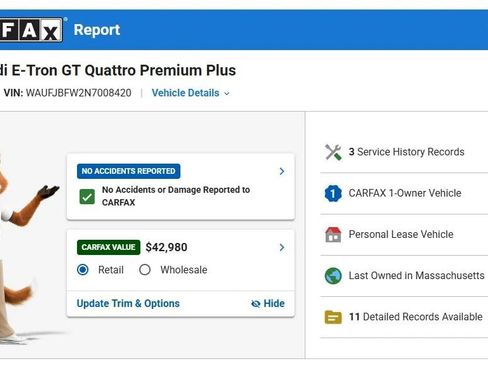Screen dimensions: 488x366
Task: Click the $42,980 value amount
Action: (x=166, y=247)
